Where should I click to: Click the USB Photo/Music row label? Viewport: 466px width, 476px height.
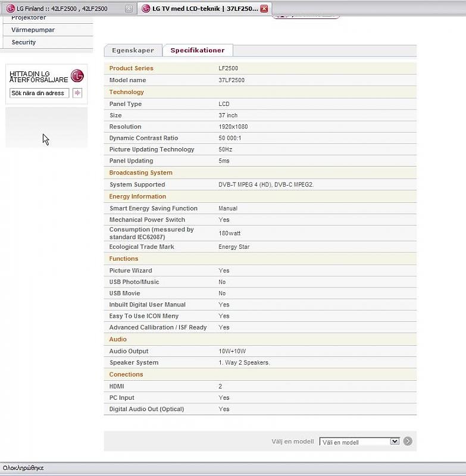pyautogui.click(x=134, y=282)
